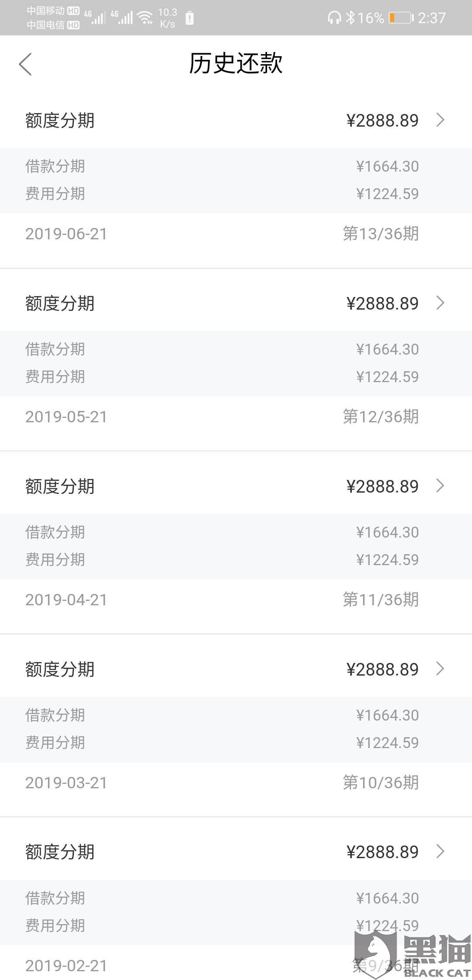Image resolution: width=472 pixels, height=980 pixels.
Task: Tap the 2019-06-21 date text
Action: coord(66,234)
